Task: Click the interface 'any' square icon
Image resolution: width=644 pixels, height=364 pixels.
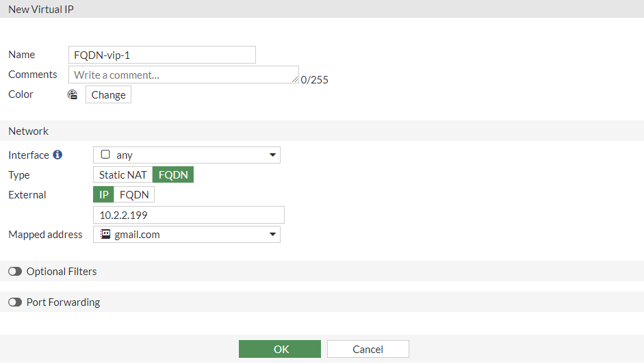Action: 105,155
